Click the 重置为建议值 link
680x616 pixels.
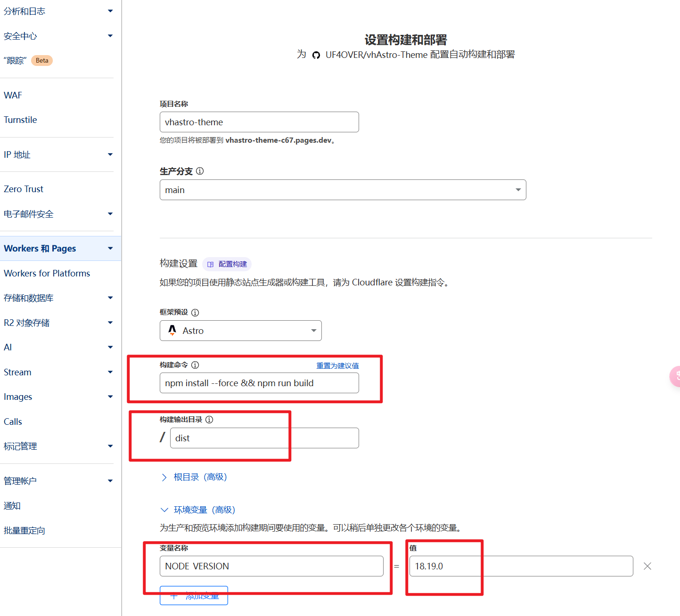pyautogui.click(x=337, y=365)
